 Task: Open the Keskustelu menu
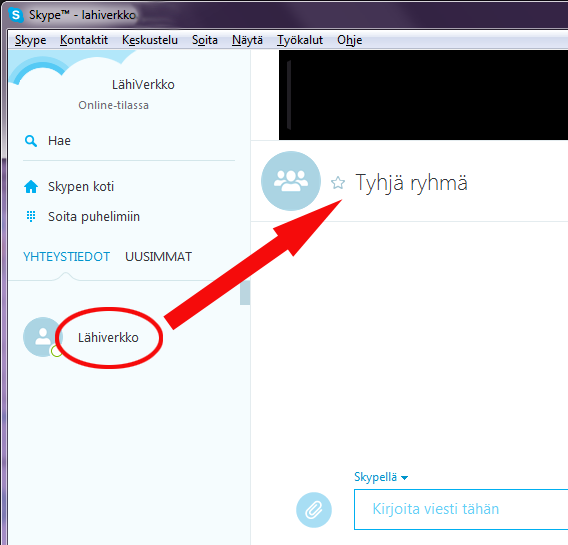pos(150,40)
